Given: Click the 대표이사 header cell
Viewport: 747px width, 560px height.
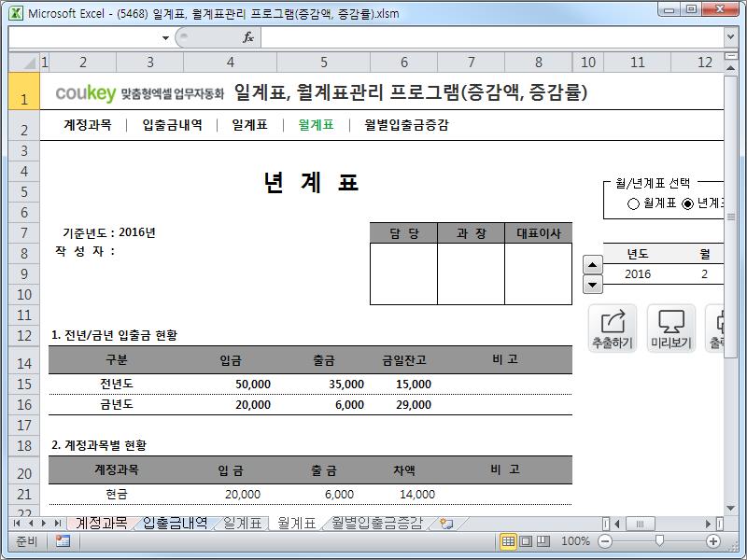Looking at the screenshot, I should (539, 233).
